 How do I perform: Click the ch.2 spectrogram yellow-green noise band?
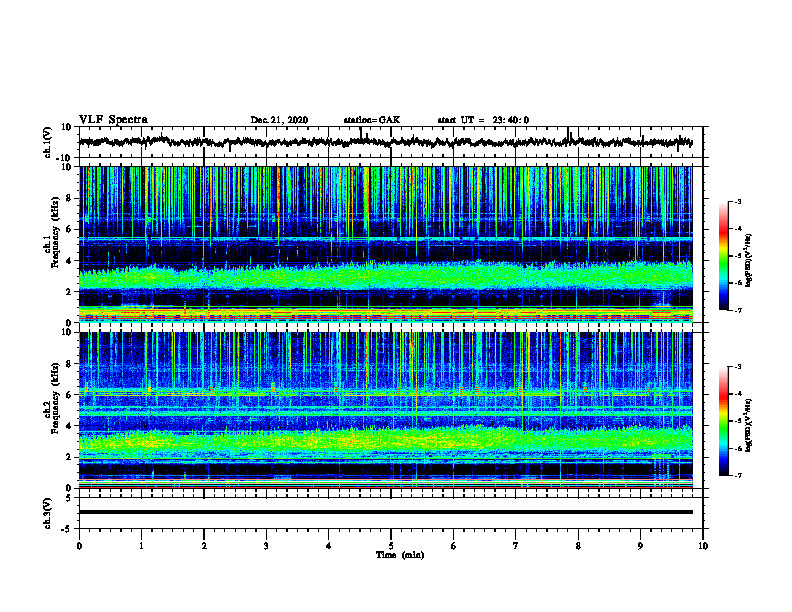[x=385, y=439]
